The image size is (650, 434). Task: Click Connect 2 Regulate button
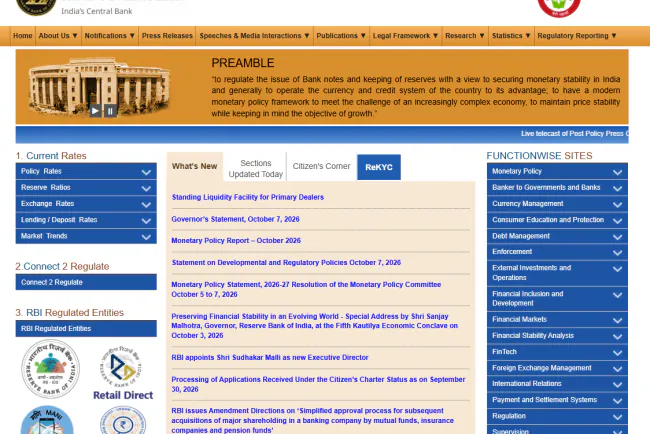[x=86, y=282]
